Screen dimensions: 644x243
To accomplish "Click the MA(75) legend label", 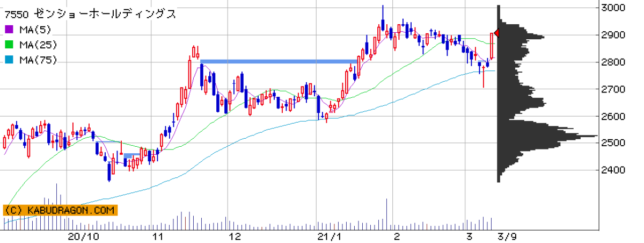I will 38,60.
